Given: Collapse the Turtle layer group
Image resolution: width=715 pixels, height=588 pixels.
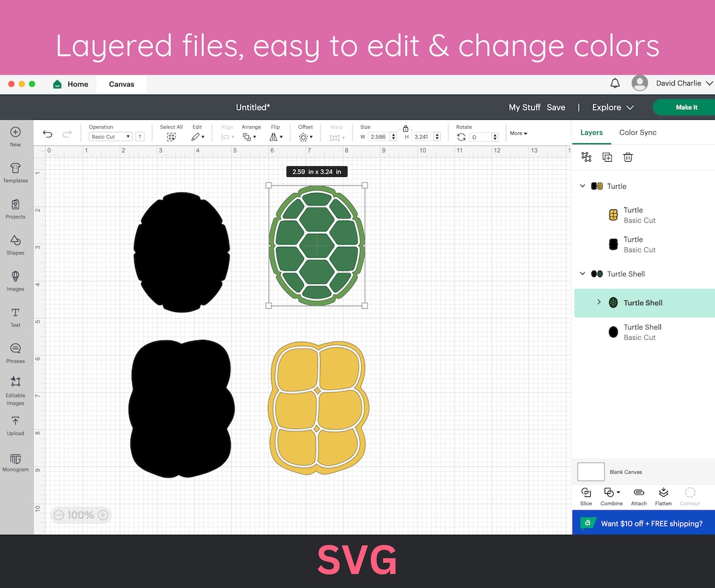Looking at the screenshot, I should click(582, 186).
